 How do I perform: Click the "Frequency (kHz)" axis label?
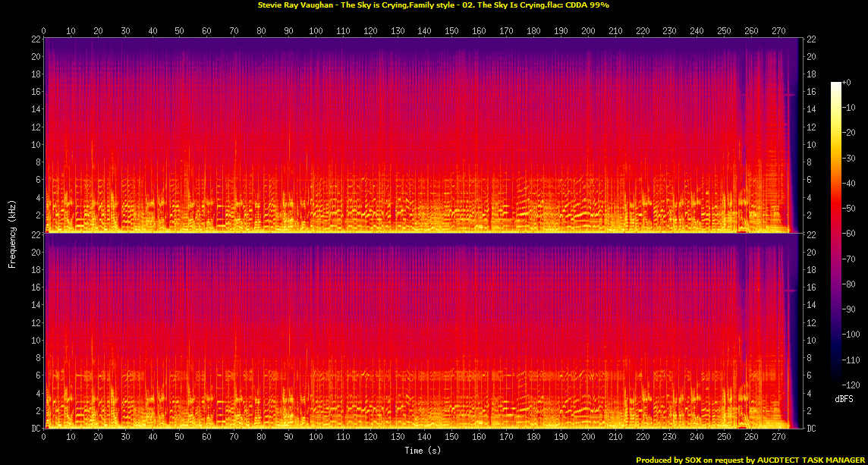pyautogui.click(x=12, y=232)
